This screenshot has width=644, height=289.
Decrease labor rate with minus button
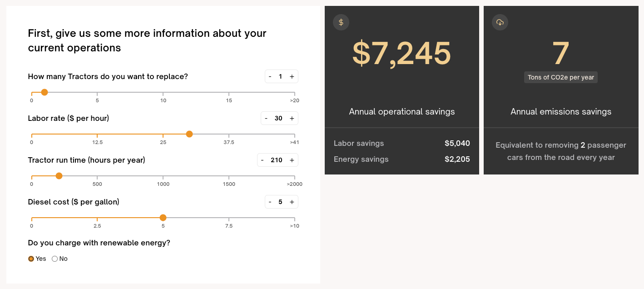point(266,118)
